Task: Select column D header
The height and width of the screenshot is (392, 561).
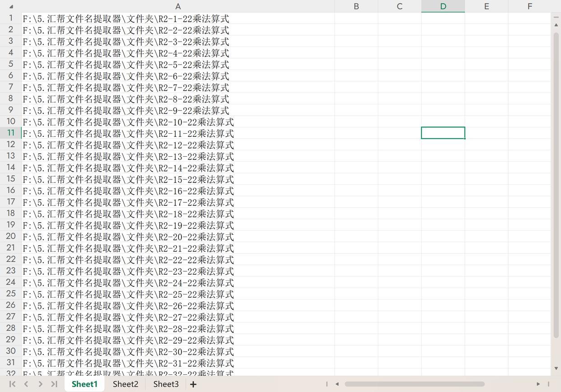Action: pyautogui.click(x=443, y=6)
